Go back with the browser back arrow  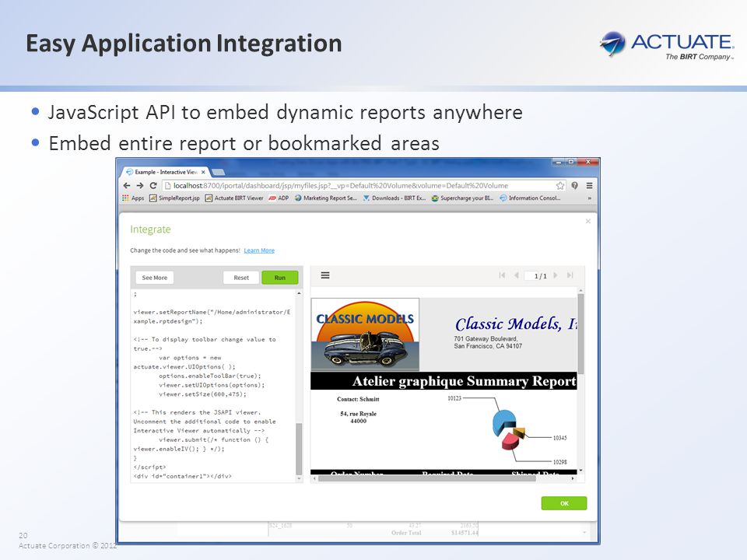point(126,186)
